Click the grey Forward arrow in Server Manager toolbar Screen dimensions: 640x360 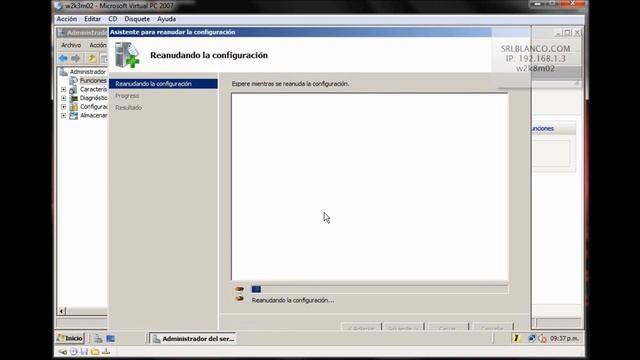[x=76, y=58]
